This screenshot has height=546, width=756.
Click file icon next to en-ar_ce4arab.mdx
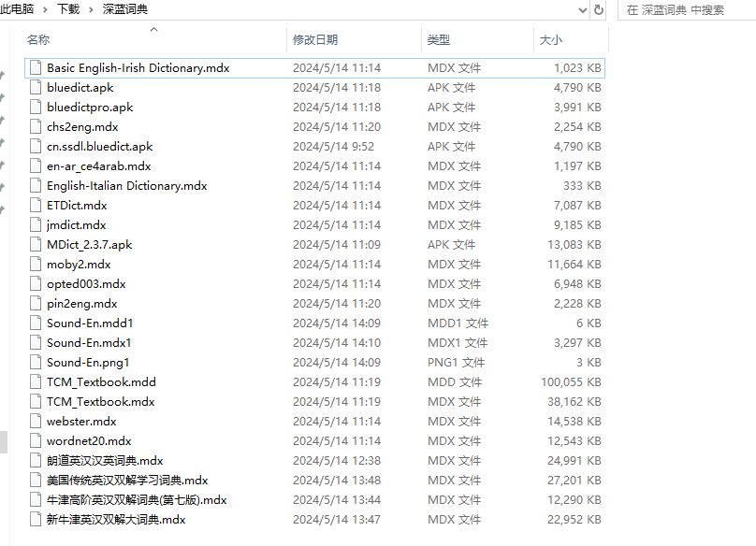[36, 166]
